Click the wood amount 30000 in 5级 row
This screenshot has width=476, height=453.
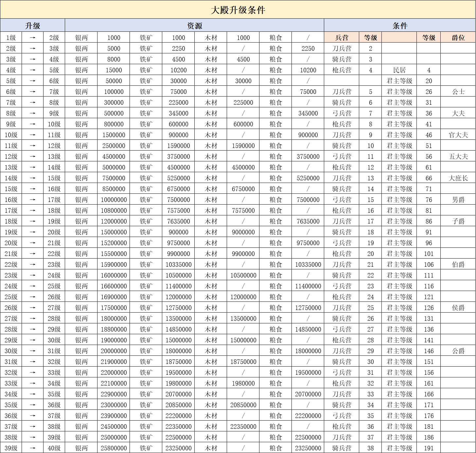[243, 81]
